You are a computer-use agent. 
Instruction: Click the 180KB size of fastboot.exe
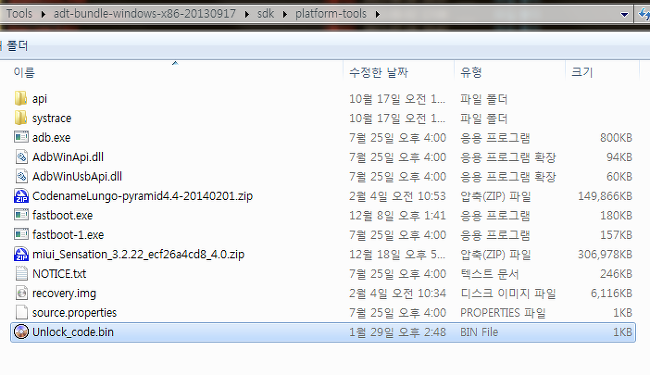click(x=616, y=215)
